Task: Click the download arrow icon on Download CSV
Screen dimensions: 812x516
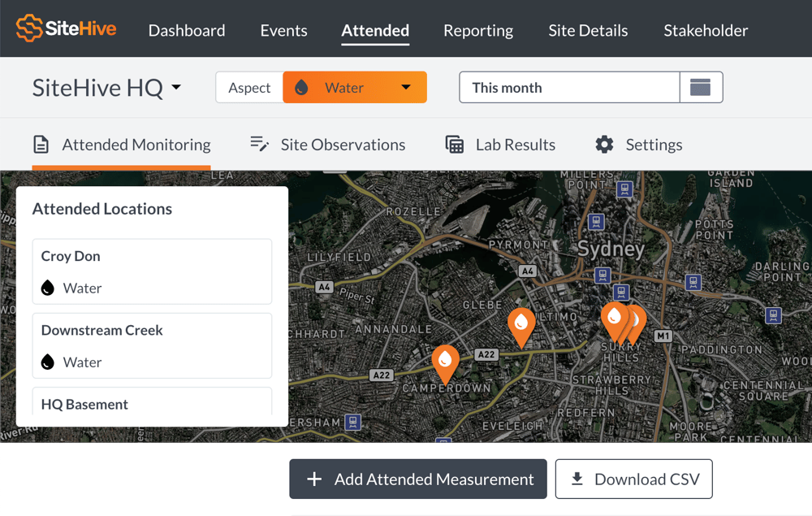Action: (577, 479)
